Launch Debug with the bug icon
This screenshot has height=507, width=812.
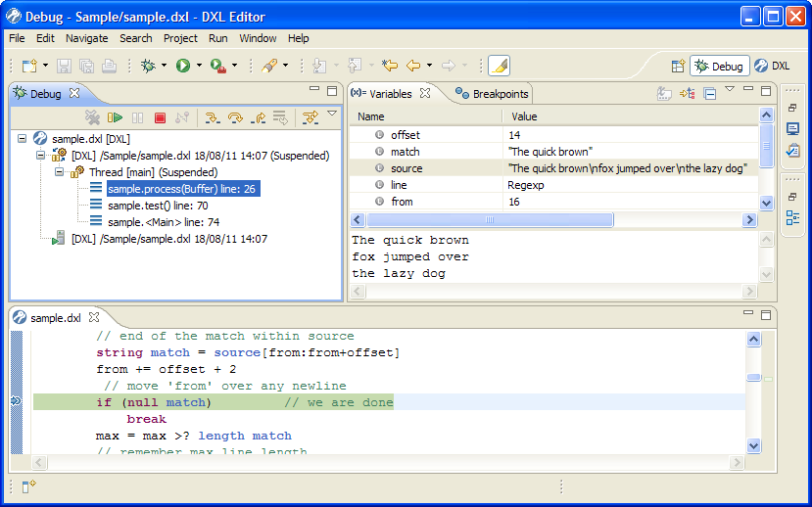point(148,66)
